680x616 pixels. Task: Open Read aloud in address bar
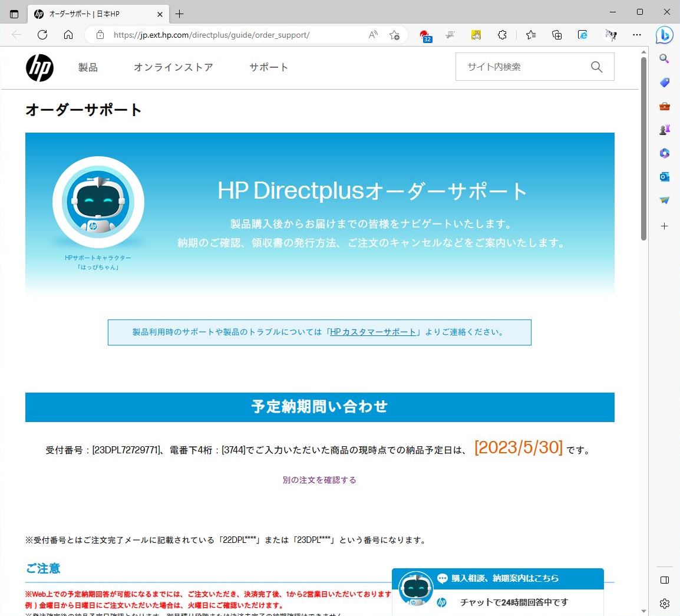click(372, 35)
